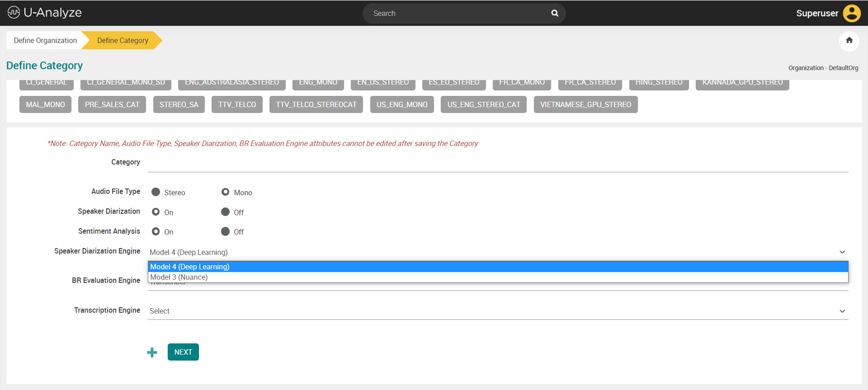
Task: Turn Speaker Diarization On
Action: (156, 212)
